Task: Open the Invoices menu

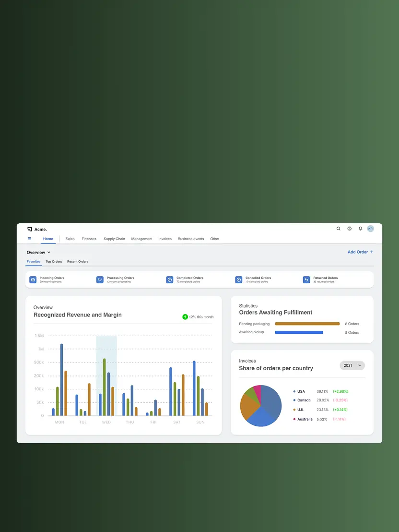Action: coord(165,239)
